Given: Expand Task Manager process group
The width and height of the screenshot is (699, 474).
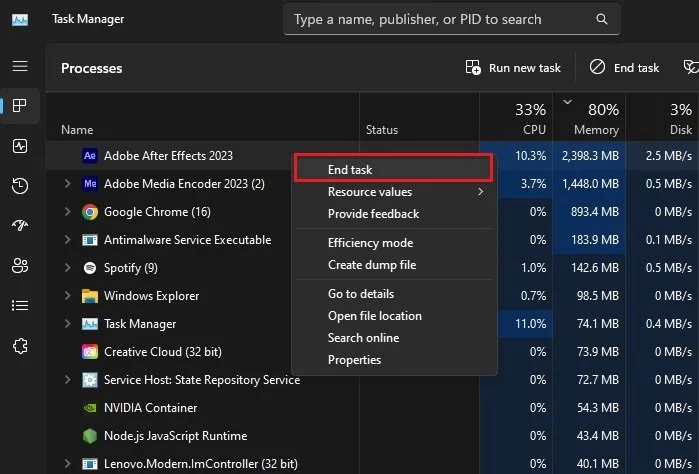Looking at the screenshot, I should tap(67, 324).
